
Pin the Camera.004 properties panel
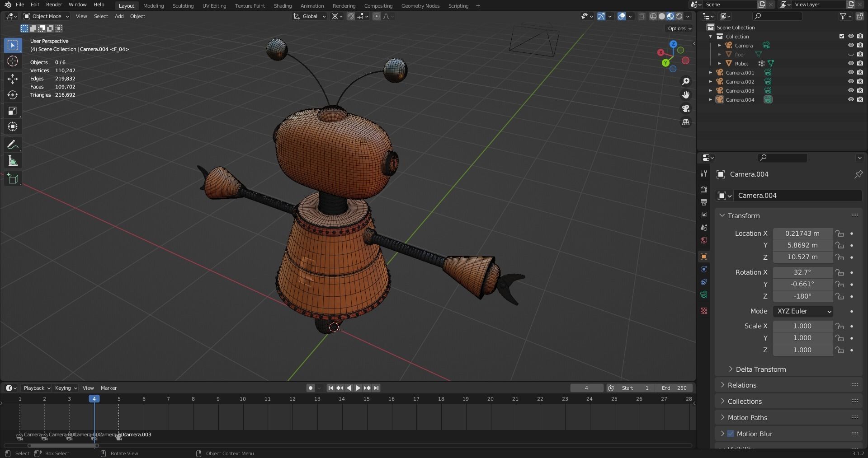click(858, 174)
